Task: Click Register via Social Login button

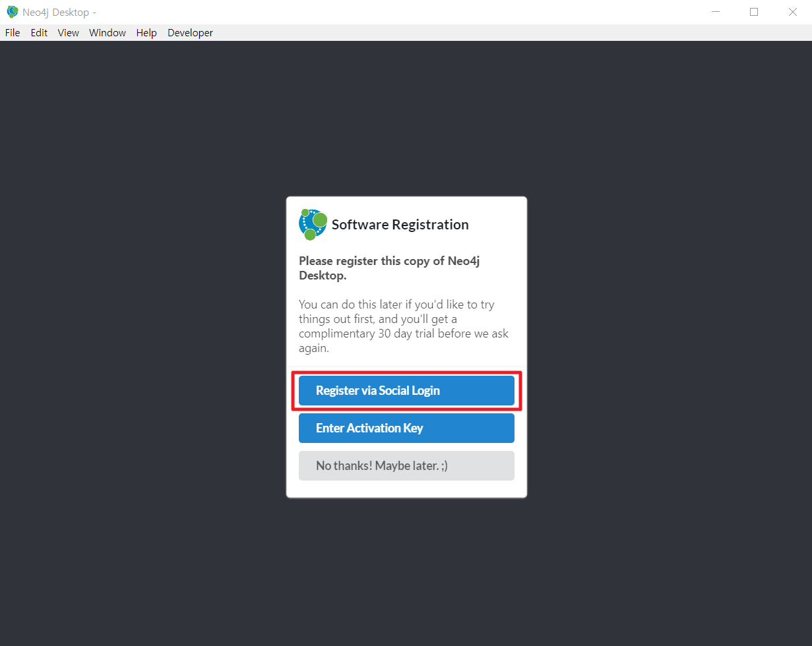Action: click(406, 390)
